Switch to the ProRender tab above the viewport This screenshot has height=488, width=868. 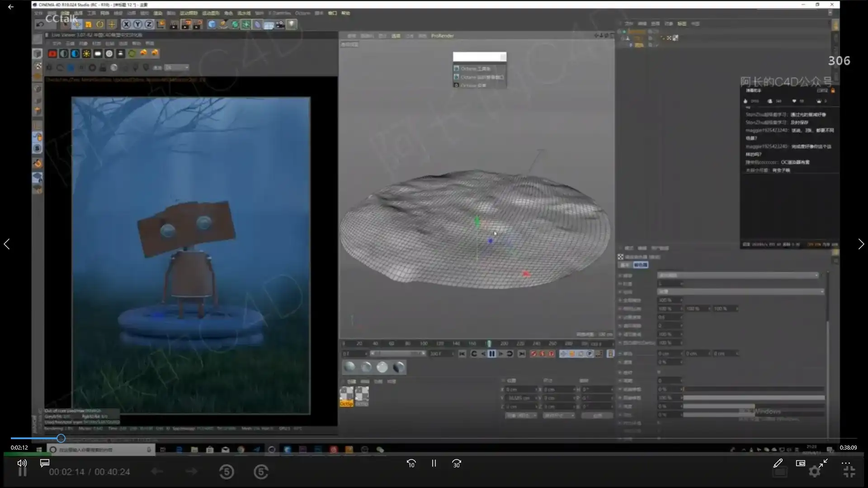pyautogui.click(x=442, y=36)
